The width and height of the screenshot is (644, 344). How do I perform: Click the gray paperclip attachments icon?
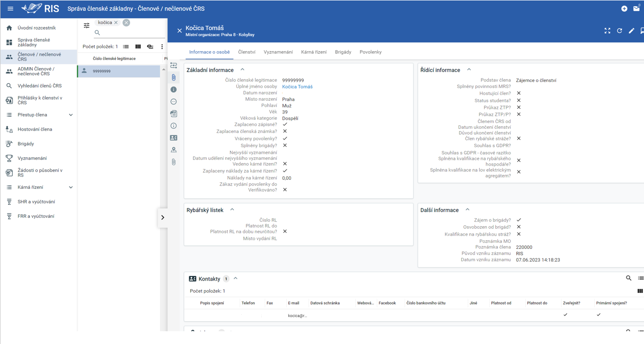[x=174, y=162]
